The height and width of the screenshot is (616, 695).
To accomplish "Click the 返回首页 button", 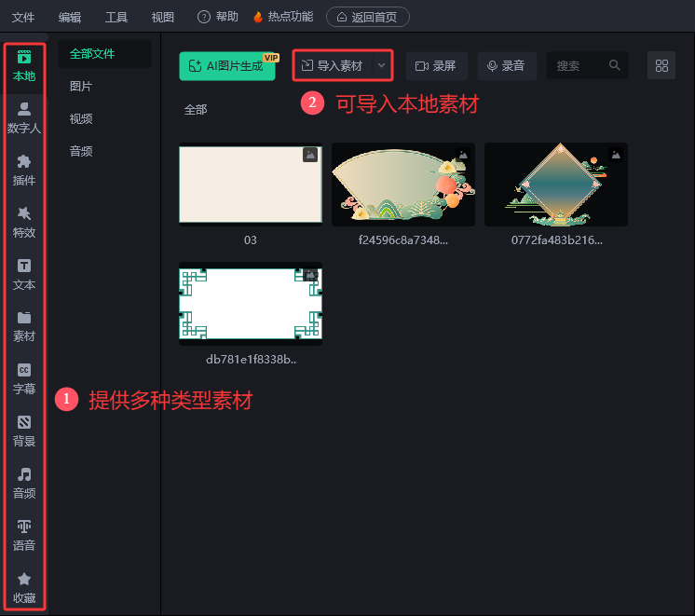I will 367,17.
